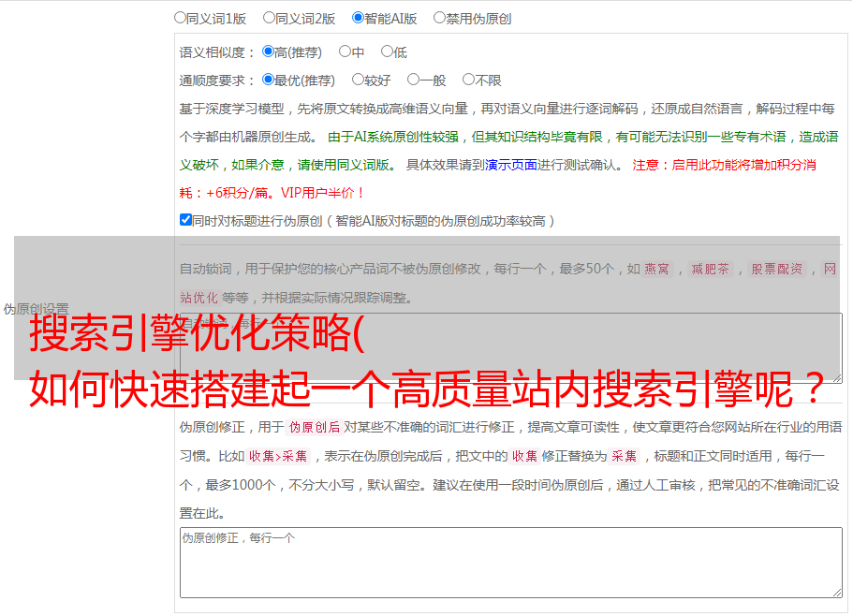
Task: Select the 同义词1版 radio option
Action: point(180,18)
